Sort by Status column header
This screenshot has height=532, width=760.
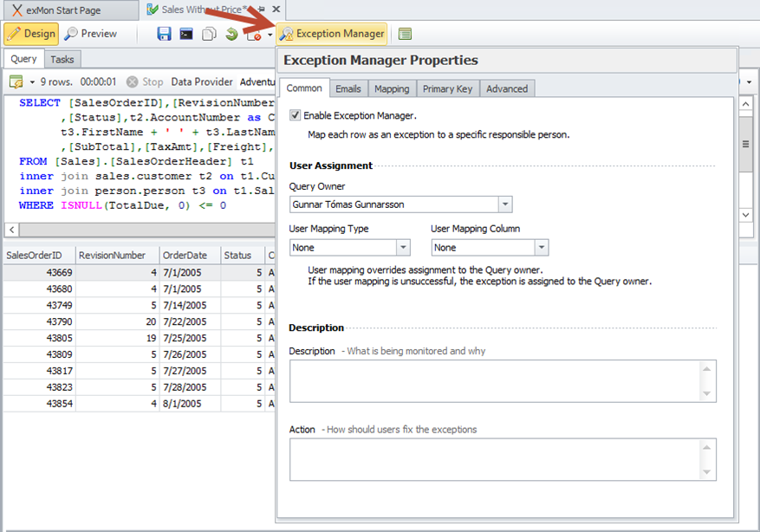click(x=243, y=256)
